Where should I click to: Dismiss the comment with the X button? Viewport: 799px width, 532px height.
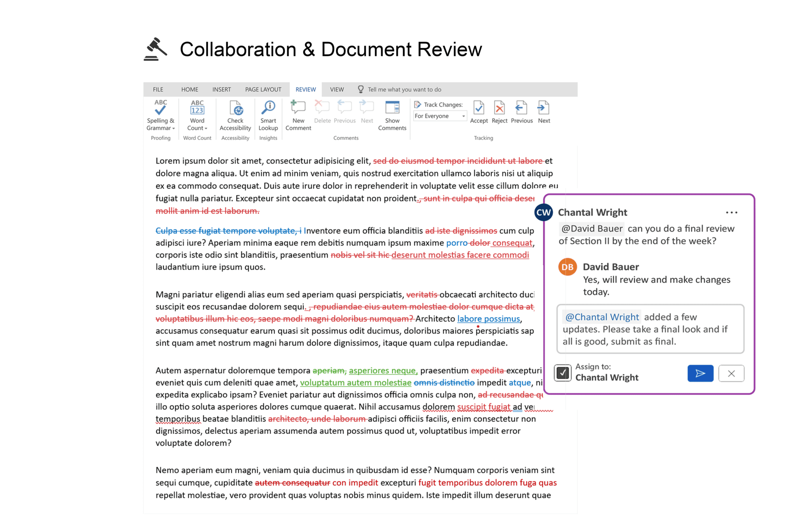pos(731,373)
